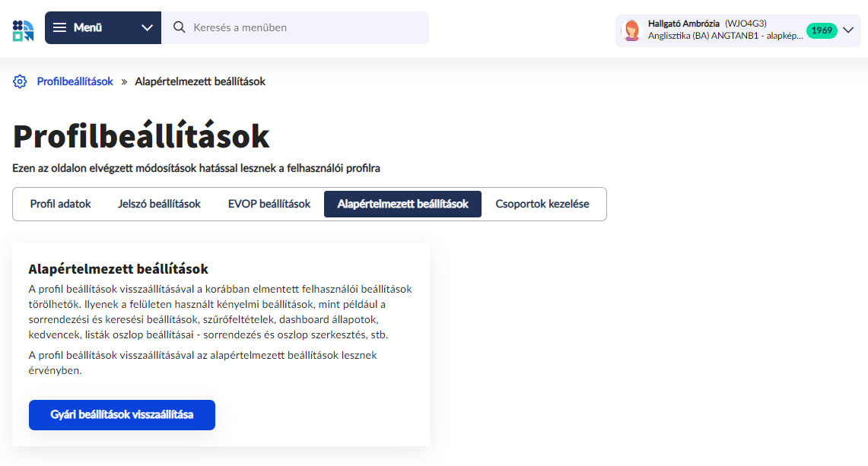Click the magnifier search icon
Viewport: 868px width, 466px height.
click(x=180, y=28)
